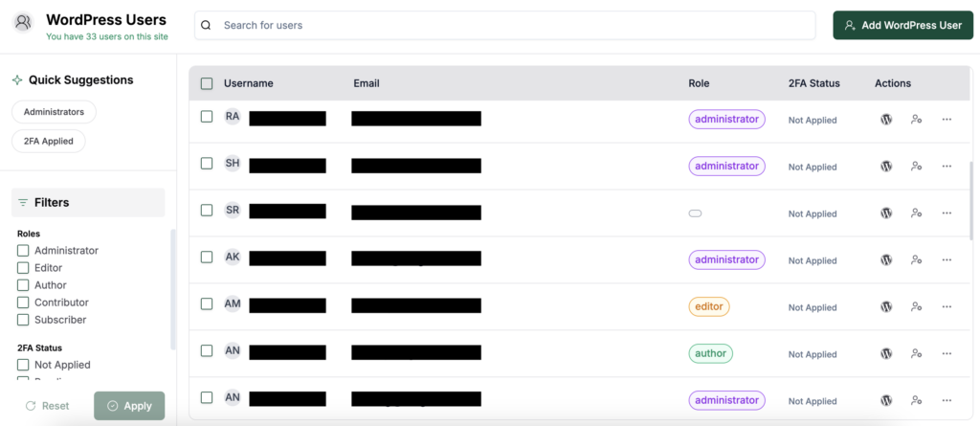Open three-dot menu in AN author row
Screen dimensions: 980x426
pyautogui.click(x=947, y=353)
